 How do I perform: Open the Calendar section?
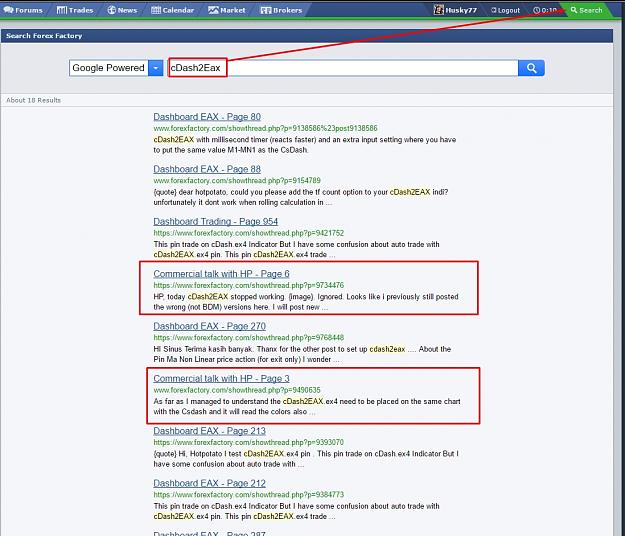pos(172,10)
